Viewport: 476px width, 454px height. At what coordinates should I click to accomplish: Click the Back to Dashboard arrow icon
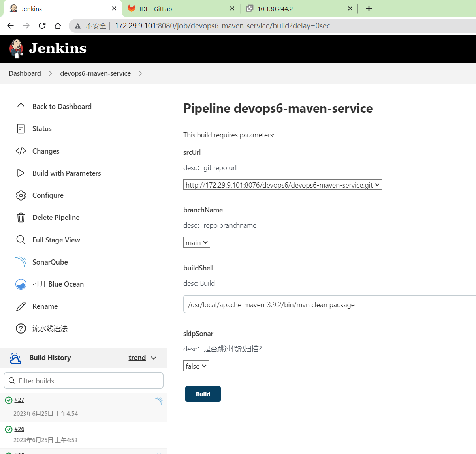[x=21, y=107]
